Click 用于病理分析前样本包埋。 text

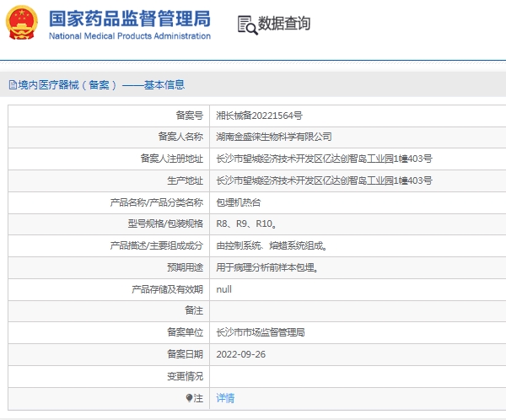267,267
